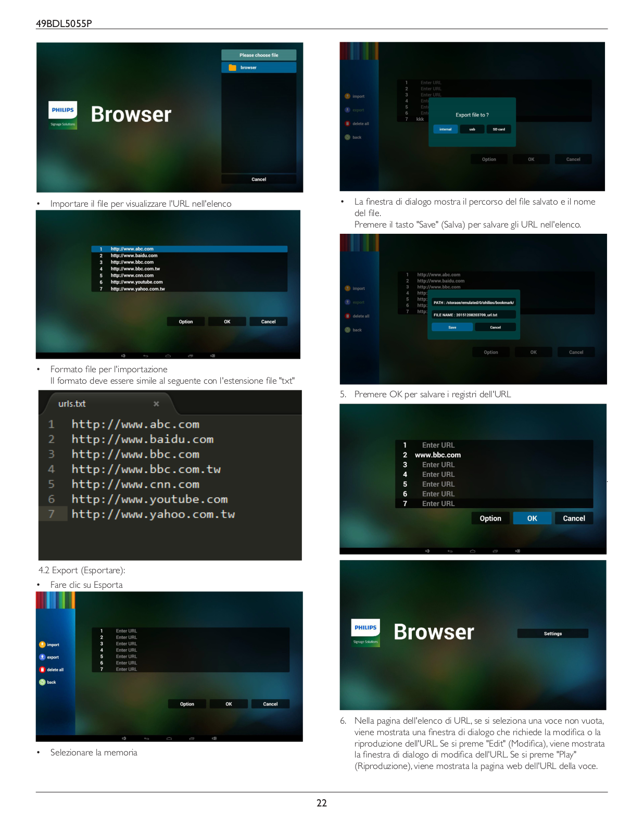Select row 7 http://www.yahoo.com.tw in the import list
The width and height of the screenshot is (644, 833).
pos(190,289)
